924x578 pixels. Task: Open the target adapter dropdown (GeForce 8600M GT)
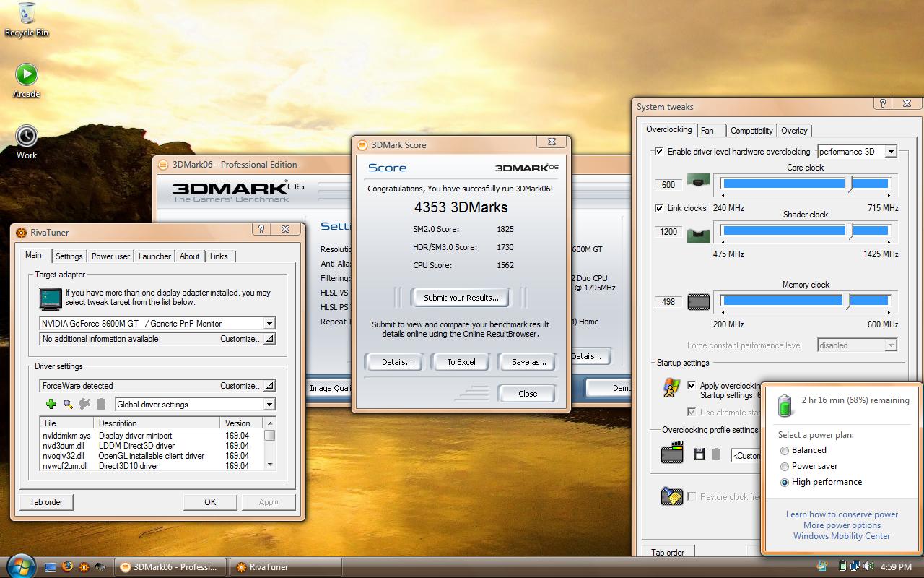point(269,324)
